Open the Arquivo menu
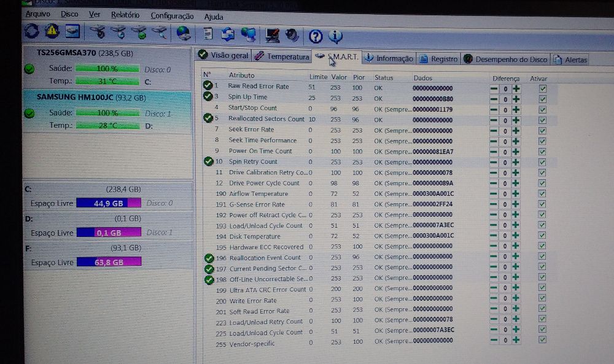 tap(37, 14)
